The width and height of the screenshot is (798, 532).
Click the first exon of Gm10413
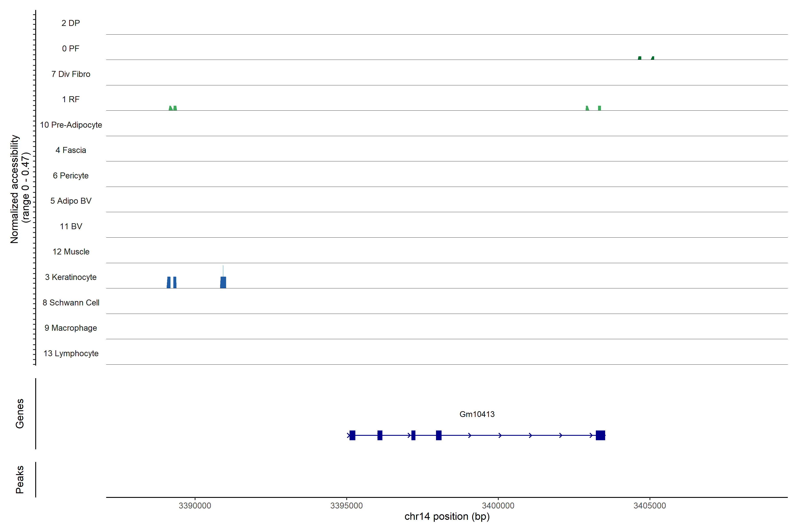tap(352, 435)
